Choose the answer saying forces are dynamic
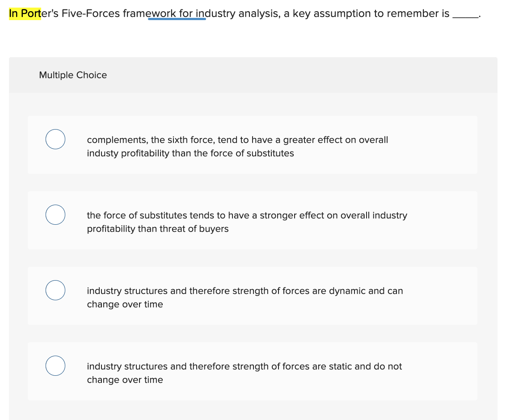The width and height of the screenshot is (506, 420). click(245, 297)
